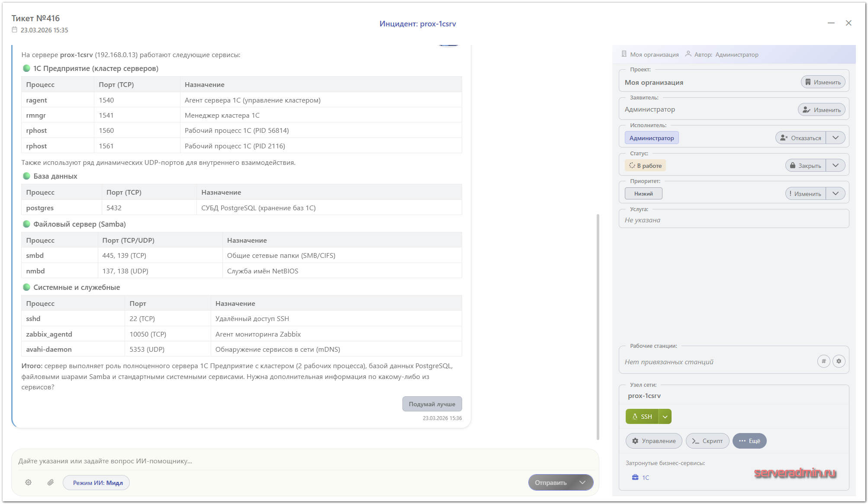Click the green SSH connect button

pos(642,417)
